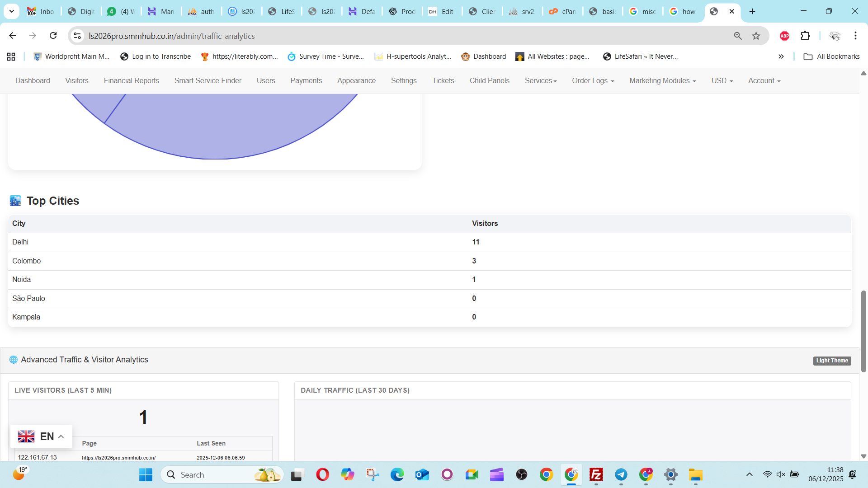Open the Chrome three-dot menu

(855, 36)
